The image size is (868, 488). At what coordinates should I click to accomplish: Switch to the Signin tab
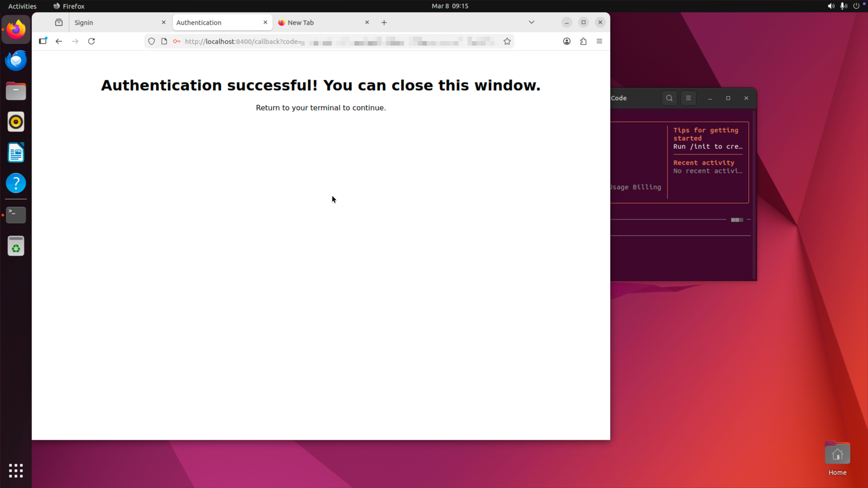pyautogui.click(x=115, y=23)
